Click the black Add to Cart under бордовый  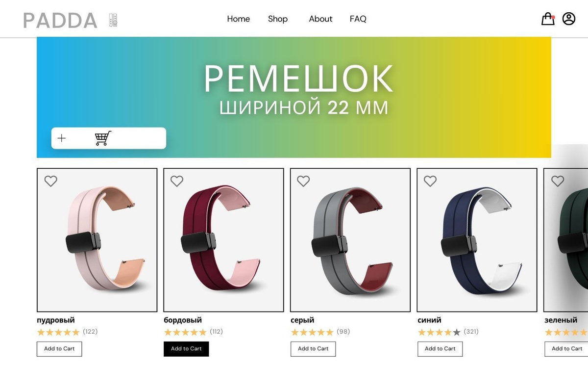coord(186,349)
